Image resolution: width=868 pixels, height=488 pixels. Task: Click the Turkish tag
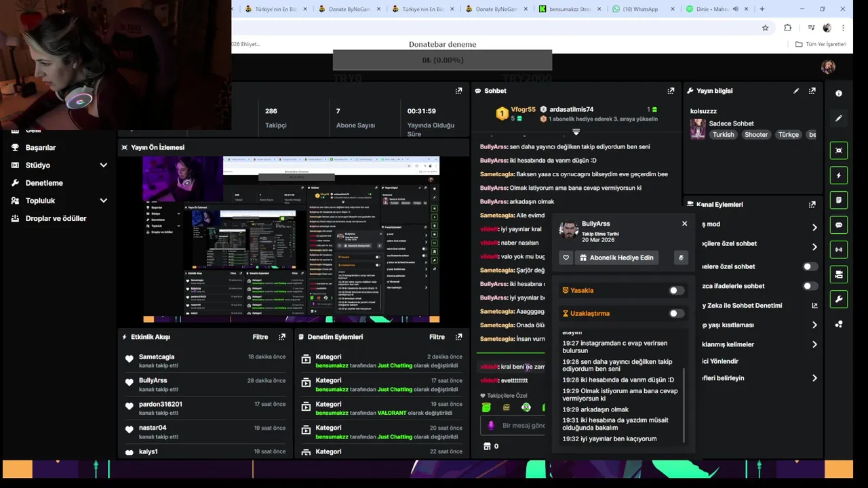point(723,134)
